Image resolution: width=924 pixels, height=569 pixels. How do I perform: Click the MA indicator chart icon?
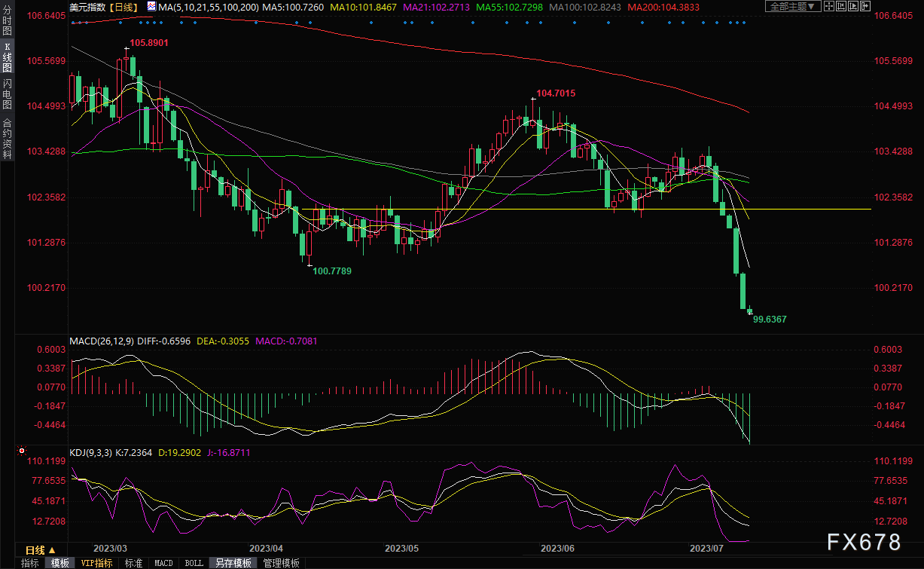[x=151, y=7]
